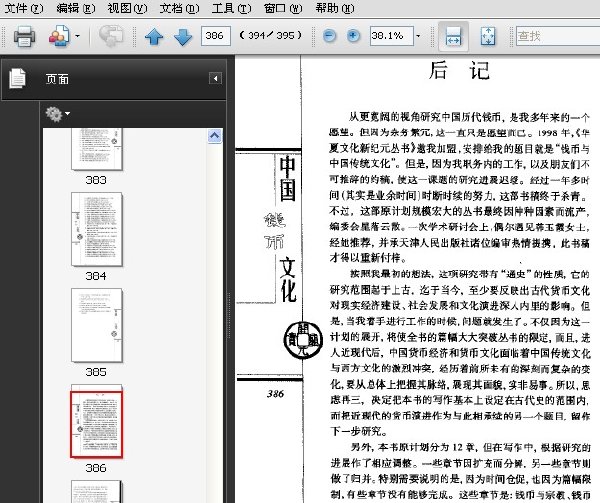Click the zoom out minus button
This screenshot has height=503, width=600.
(x=329, y=36)
